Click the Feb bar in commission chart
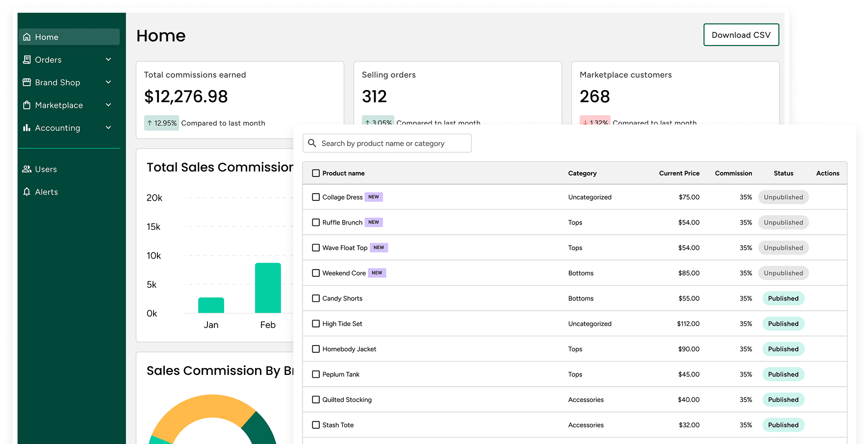This screenshot has height=444, width=868. [268, 288]
